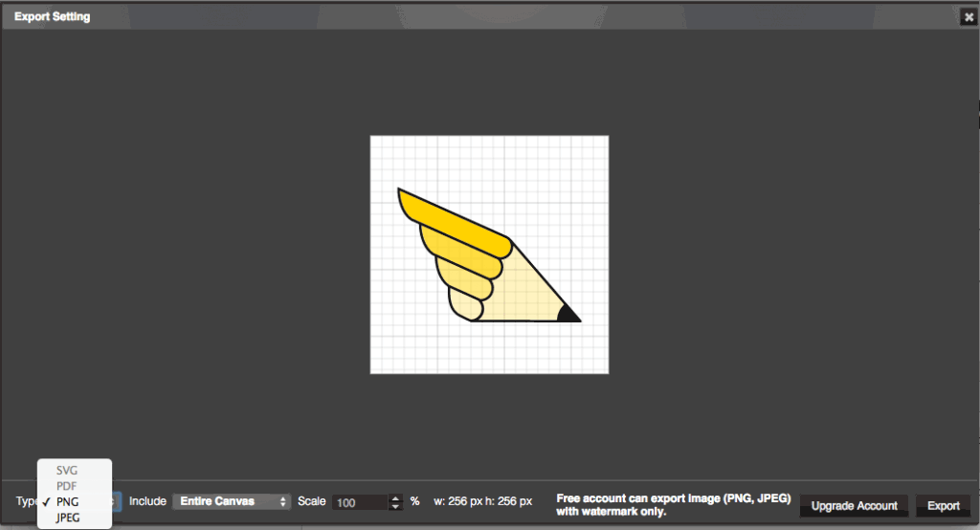Open the Entire Canvas include dropdown
The width and height of the screenshot is (980, 530).
point(231,501)
